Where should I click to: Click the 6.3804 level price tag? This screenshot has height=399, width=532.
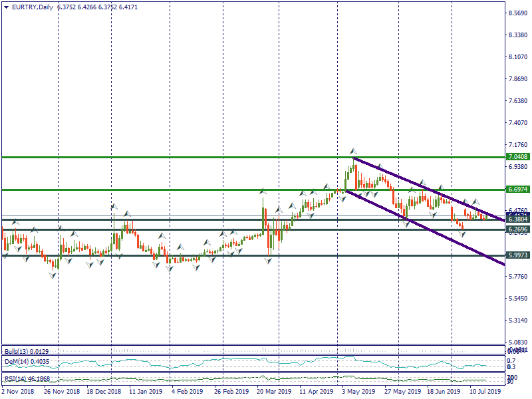517,219
